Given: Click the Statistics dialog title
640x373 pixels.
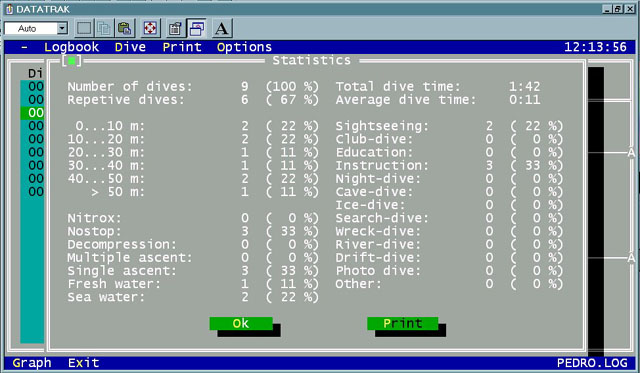Looking at the screenshot, I should pos(311,60).
